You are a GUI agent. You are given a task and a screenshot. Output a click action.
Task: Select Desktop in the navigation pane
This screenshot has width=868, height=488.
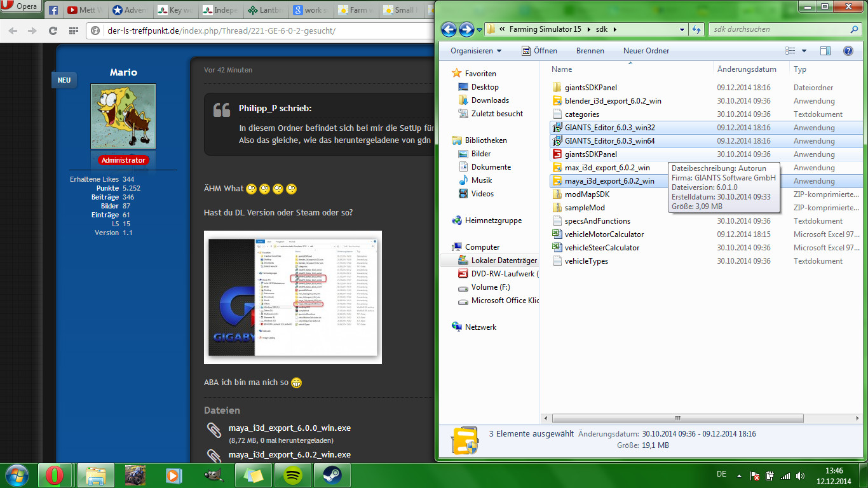pyautogui.click(x=484, y=87)
